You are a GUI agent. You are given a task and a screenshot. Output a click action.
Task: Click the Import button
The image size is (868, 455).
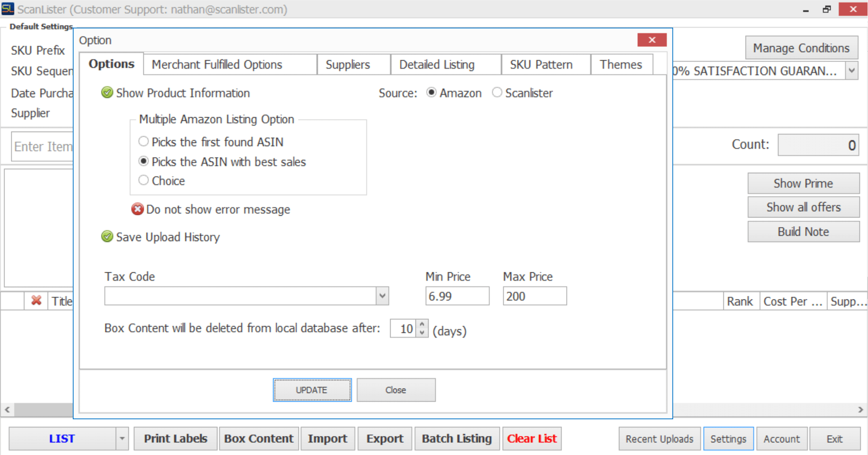[328, 439]
